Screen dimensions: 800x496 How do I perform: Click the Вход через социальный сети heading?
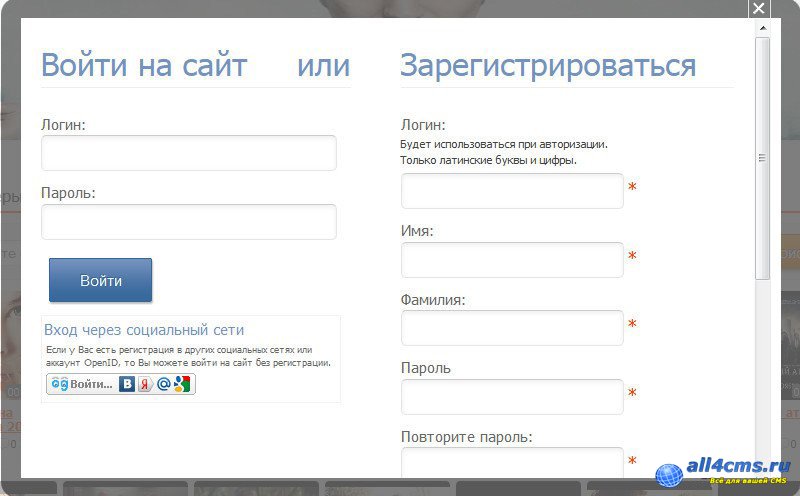click(144, 330)
